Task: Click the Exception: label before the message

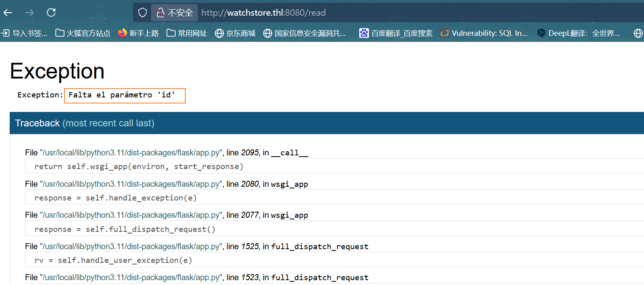Action: [x=40, y=95]
